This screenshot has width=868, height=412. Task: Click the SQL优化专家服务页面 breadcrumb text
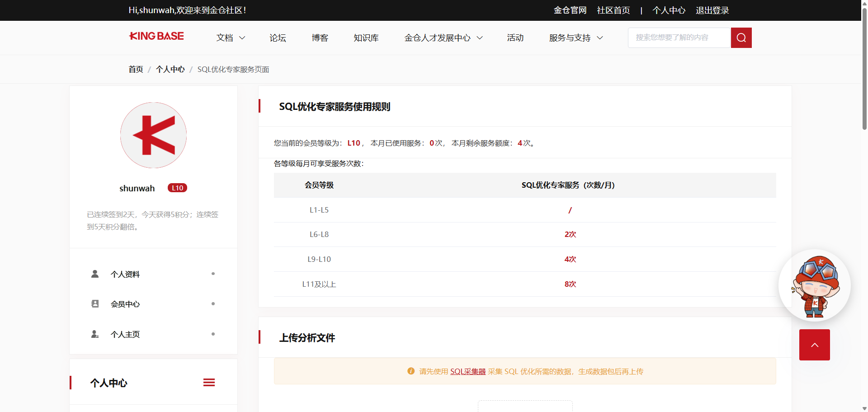(x=233, y=69)
